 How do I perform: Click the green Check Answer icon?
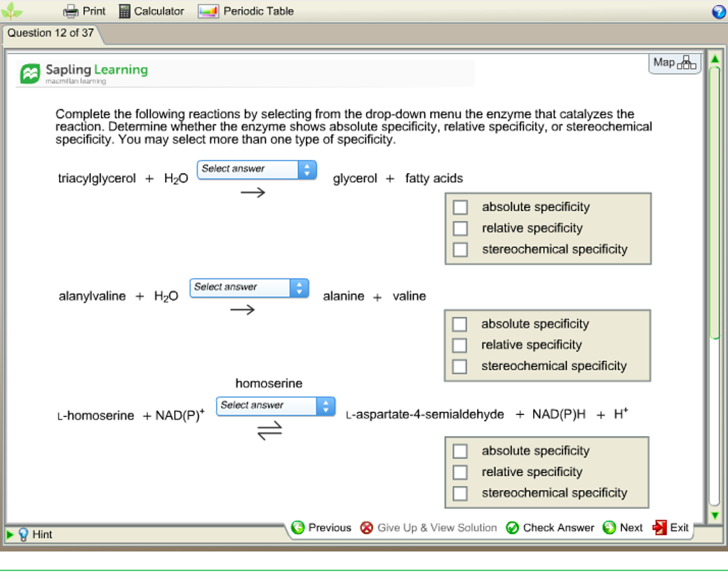(x=513, y=528)
